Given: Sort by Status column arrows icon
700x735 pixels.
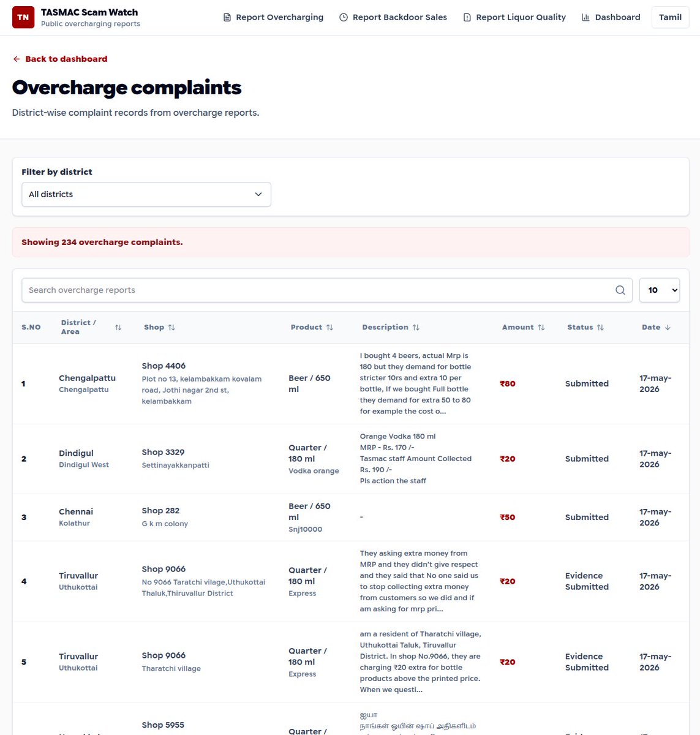Looking at the screenshot, I should (600, 328).
